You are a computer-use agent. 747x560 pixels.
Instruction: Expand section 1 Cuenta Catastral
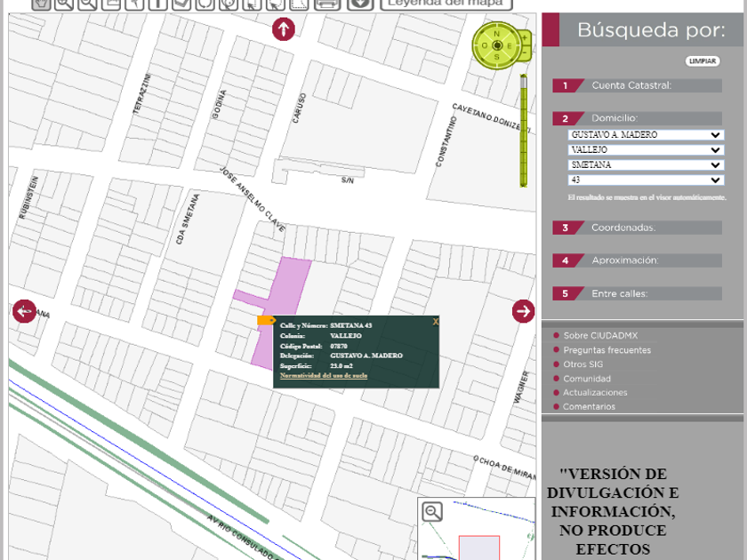[x=637, y=85]
